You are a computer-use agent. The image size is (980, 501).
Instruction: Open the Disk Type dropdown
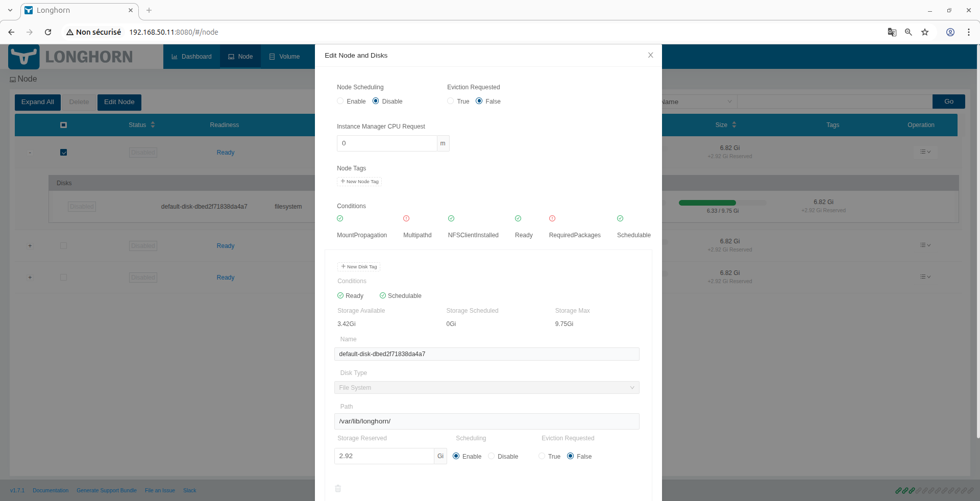coord(486,388)
